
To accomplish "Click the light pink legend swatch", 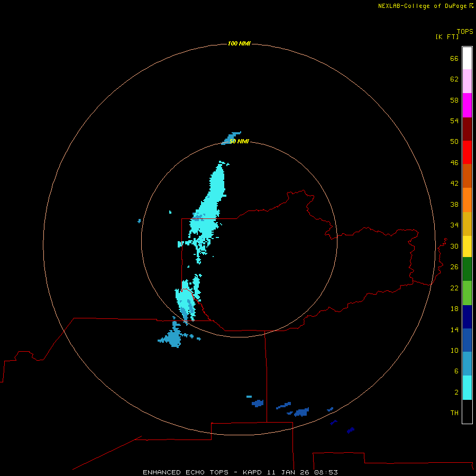I will point(467,81).
